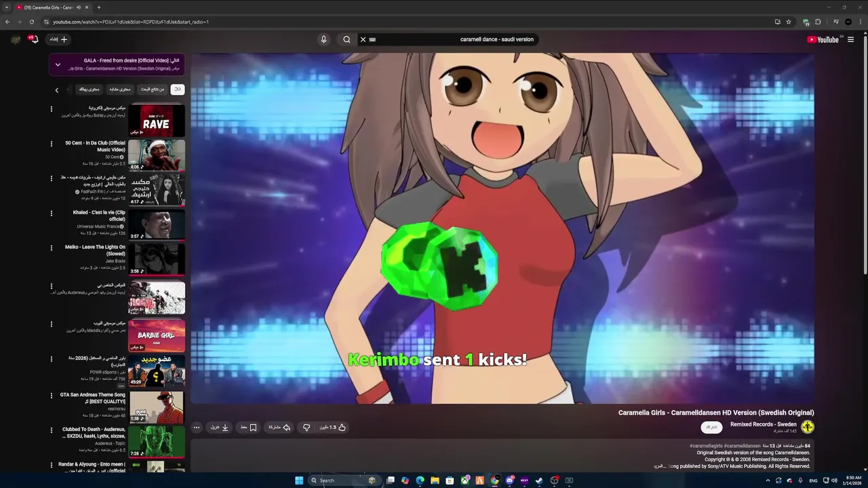Open options for GTA San Andreas Theme Song
The image size is (868, 488).
tap(52, 396)
